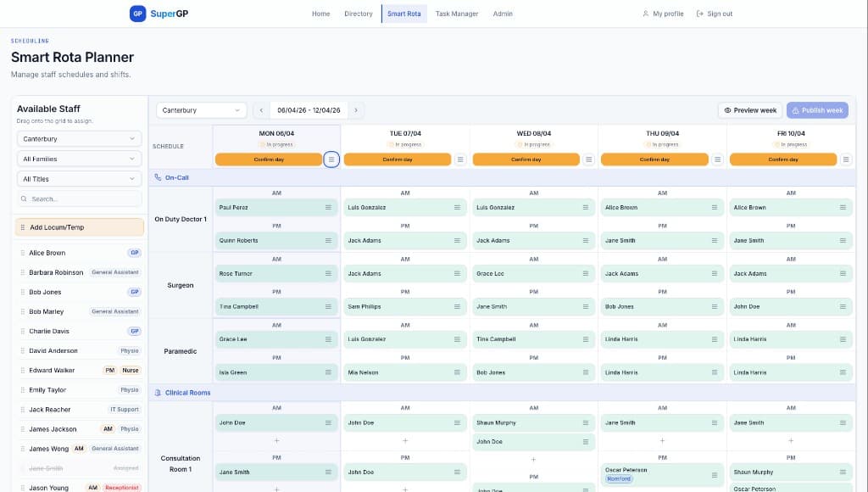Select David Anderson in staff list
Viewport: 868px width, 492px height.
80,350
